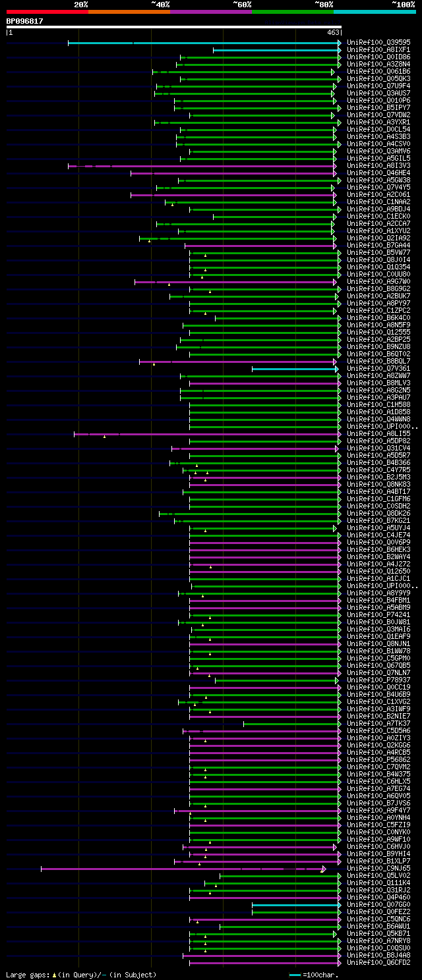Viewport: 422px width, 980px height.
Task: Click the orange ~40% identity legend segment
Action: pyautogui.click(x=129, y=11)
